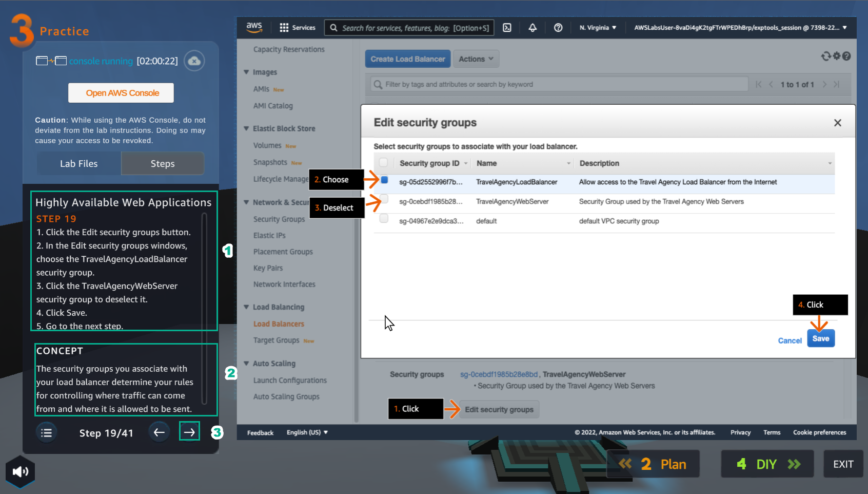The image size is (868, 494).
Task: Go to the previous results page
Action: [771, 84]
